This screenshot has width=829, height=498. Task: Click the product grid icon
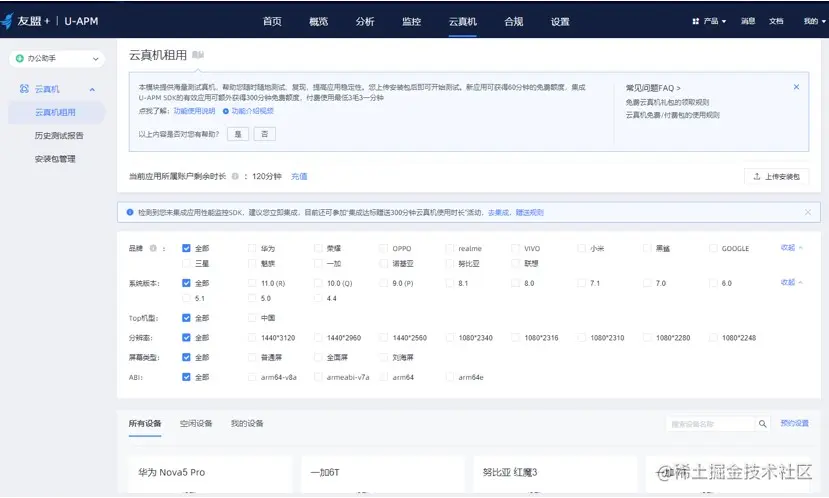[x=695, y=21]
